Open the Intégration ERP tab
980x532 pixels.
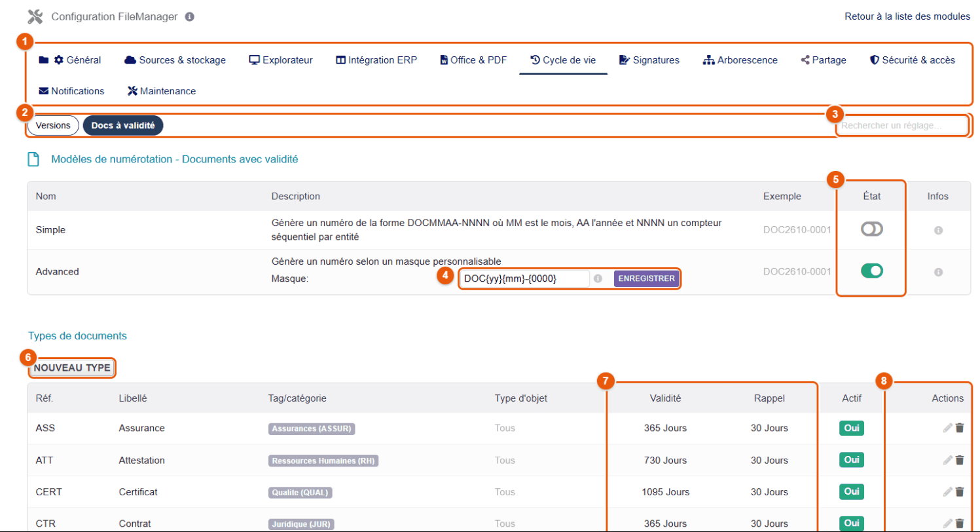tap(376, 60)
